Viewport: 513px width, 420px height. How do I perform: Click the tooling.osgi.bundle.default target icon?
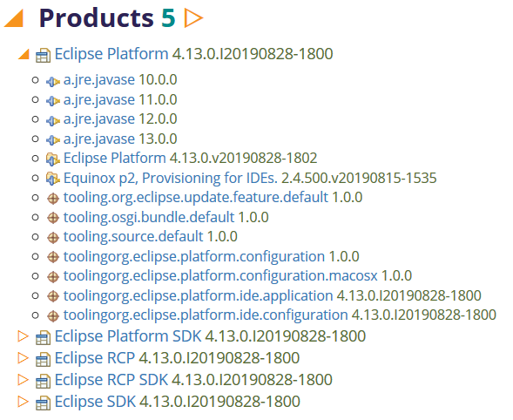click(x=53, y=218)
